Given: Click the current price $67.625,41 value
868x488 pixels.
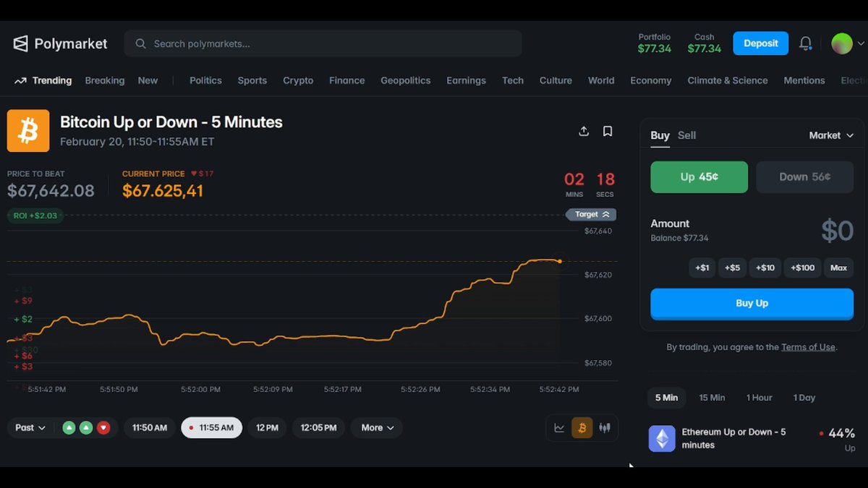Looking at the screenshot, I should coord(163,191).
